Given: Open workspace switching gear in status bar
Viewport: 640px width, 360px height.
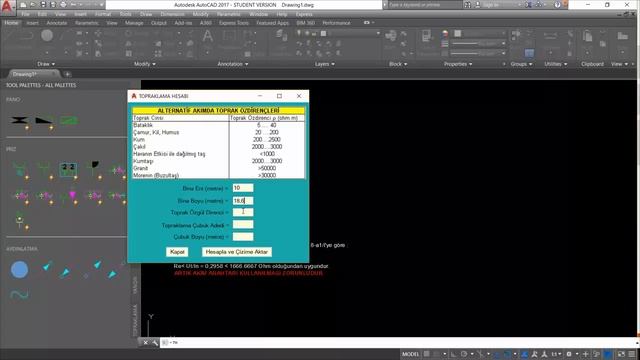Looking at the screenshot, I should point(569,354).
